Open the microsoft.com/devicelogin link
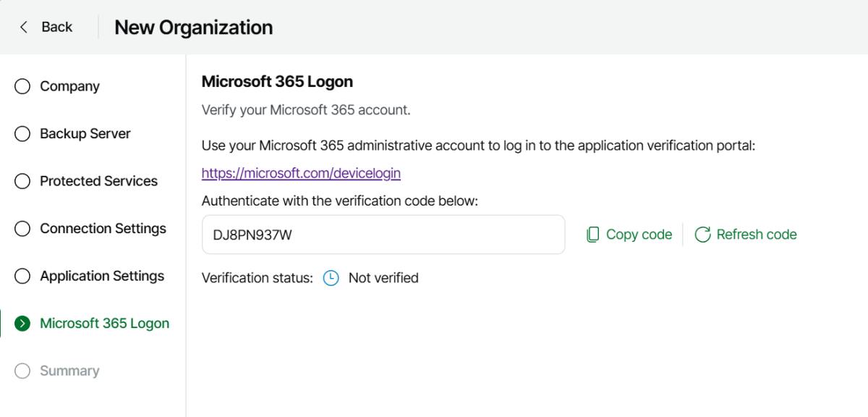The height and width of the screenshot is (417, 868). point(301,173)
